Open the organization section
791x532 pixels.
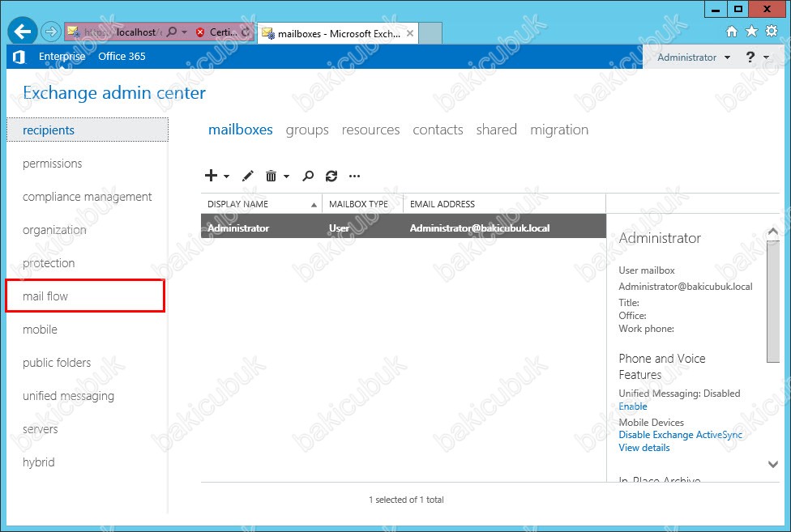click(x=54, y=230)
